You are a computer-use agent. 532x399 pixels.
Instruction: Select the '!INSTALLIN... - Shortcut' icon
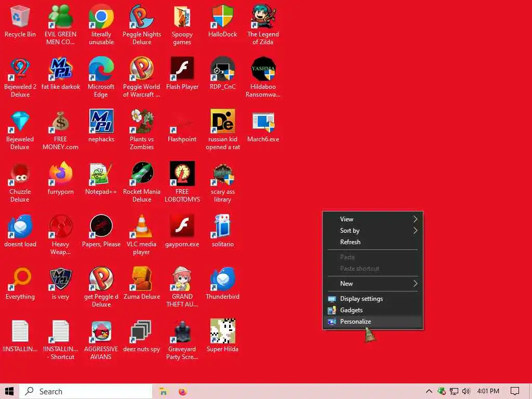click(x=60, y=331)
